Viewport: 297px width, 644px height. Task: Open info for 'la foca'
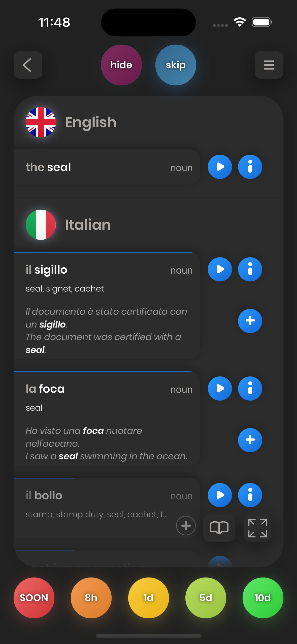[250, 389]
